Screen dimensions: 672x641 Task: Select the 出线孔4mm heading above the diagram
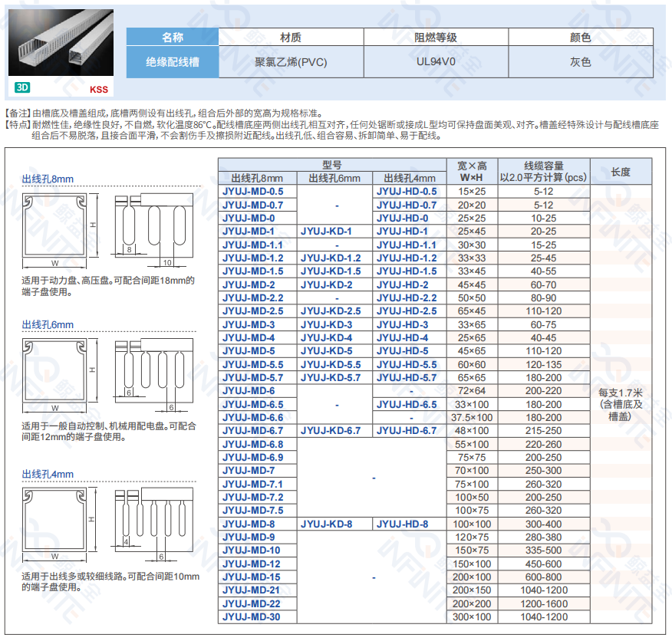(48, 474)
